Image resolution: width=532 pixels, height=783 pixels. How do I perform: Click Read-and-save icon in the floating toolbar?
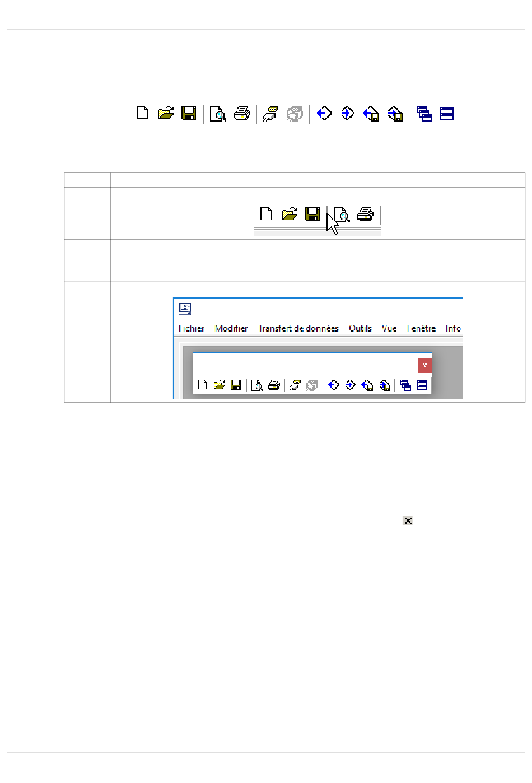tap(367, 385)
